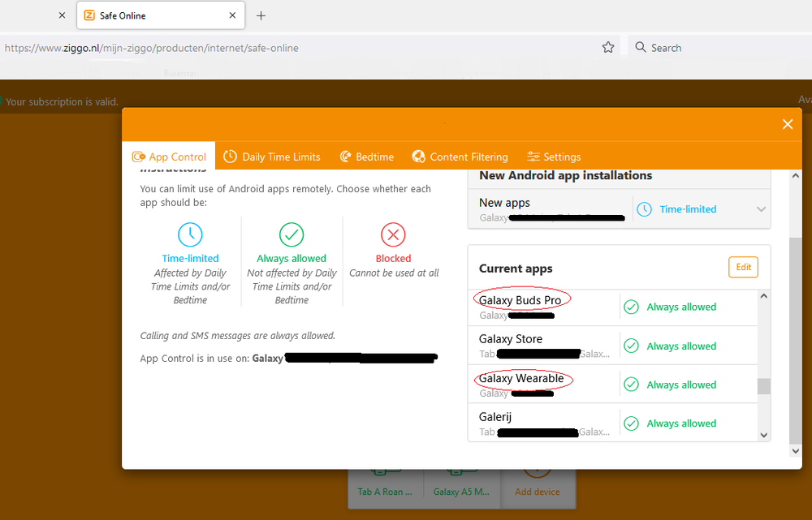Click the Time-limited clock icon in instructions
This screenshot has height=520, width=812.
coord(190,235)
